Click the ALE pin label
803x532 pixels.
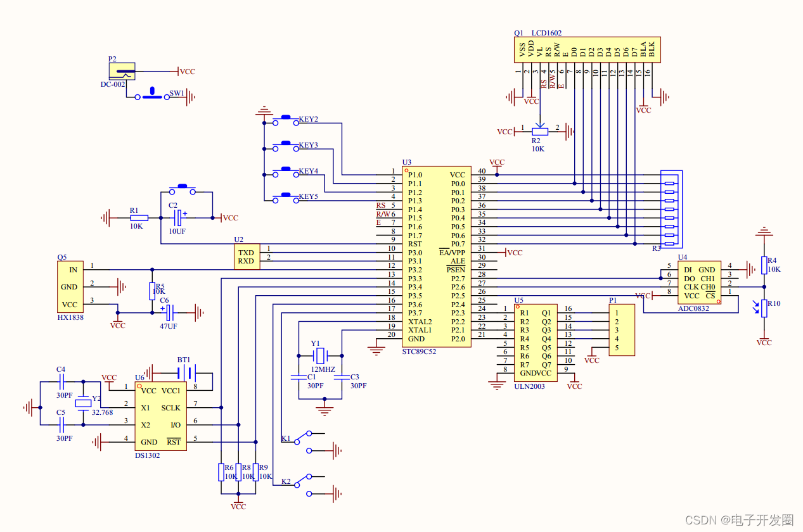click(x=458, y=261)
